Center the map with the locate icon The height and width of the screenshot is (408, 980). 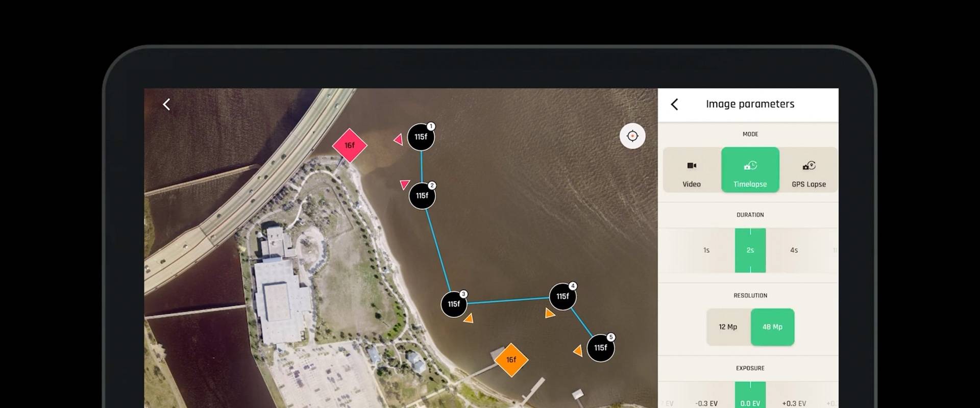coord(632,136)
